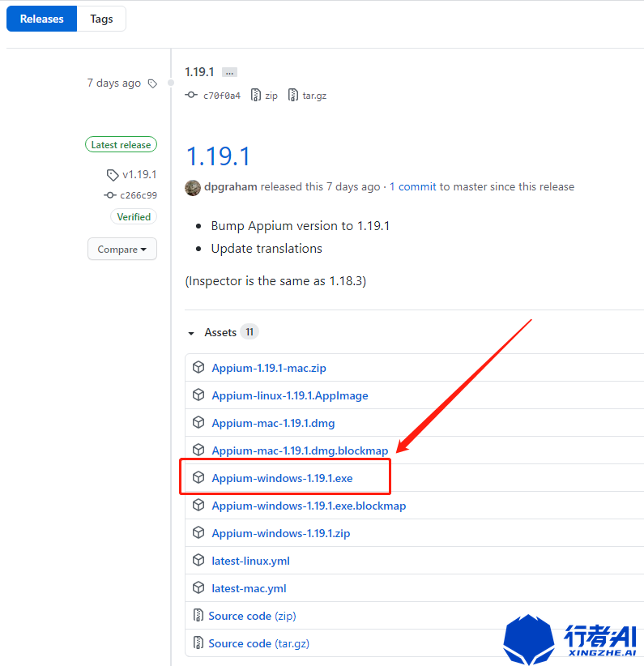Open the large 1.19.1 release title
Viewport: 644px width, 666px height.
219,156
